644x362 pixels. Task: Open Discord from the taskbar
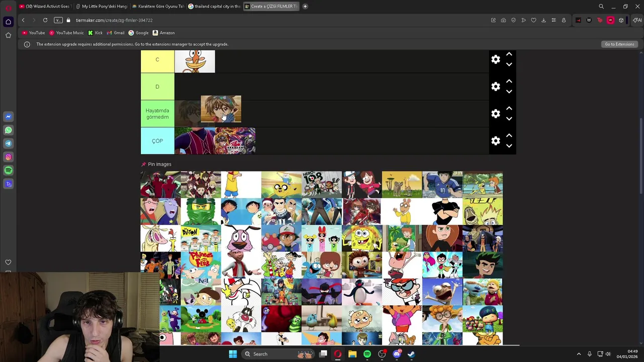pos(396,354)
